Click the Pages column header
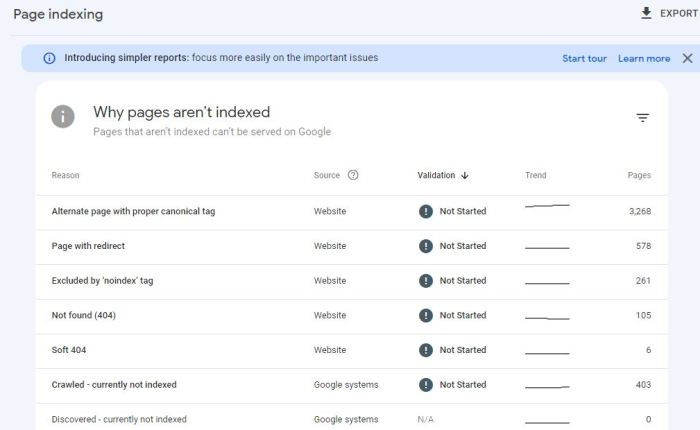Screen dimensions: 700x430 [639, 176]
